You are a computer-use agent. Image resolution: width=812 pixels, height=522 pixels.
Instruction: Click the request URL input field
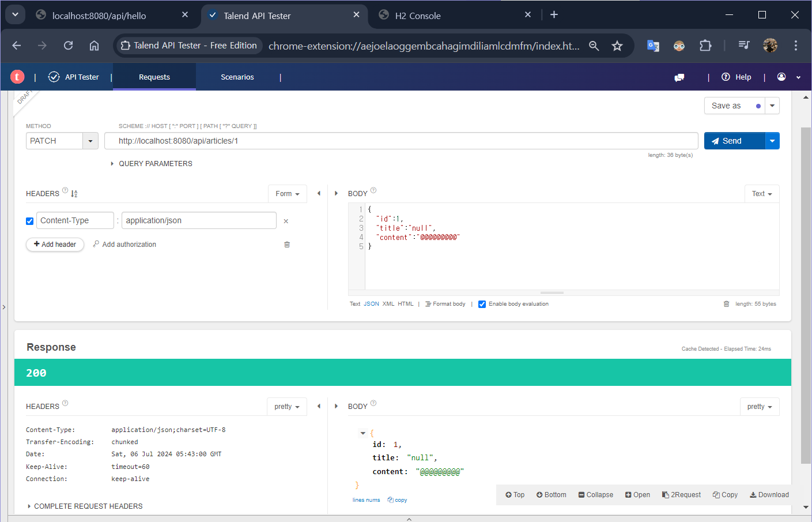coord(401,141)
